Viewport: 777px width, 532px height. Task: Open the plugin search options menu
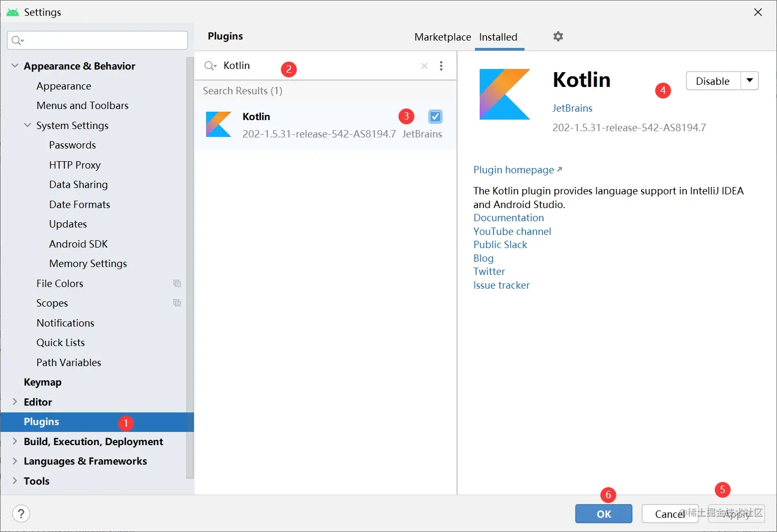click(x=441, y=66)
